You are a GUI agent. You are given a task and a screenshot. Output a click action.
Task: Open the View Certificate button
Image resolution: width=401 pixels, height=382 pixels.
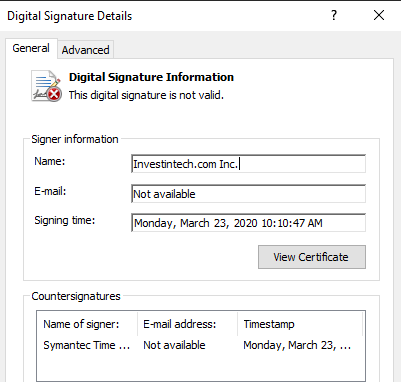point(312,257)
